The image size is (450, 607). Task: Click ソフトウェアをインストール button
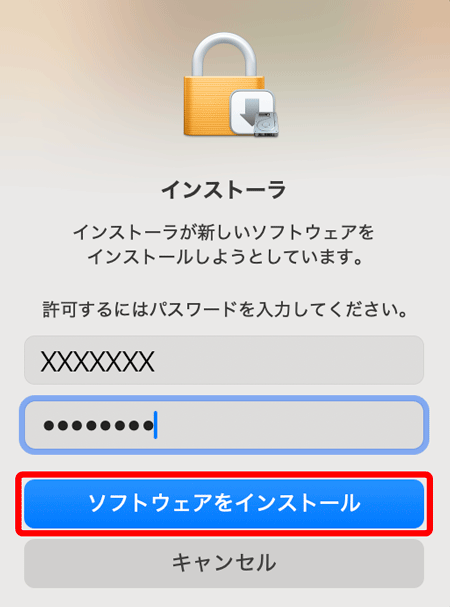[224, 504]
